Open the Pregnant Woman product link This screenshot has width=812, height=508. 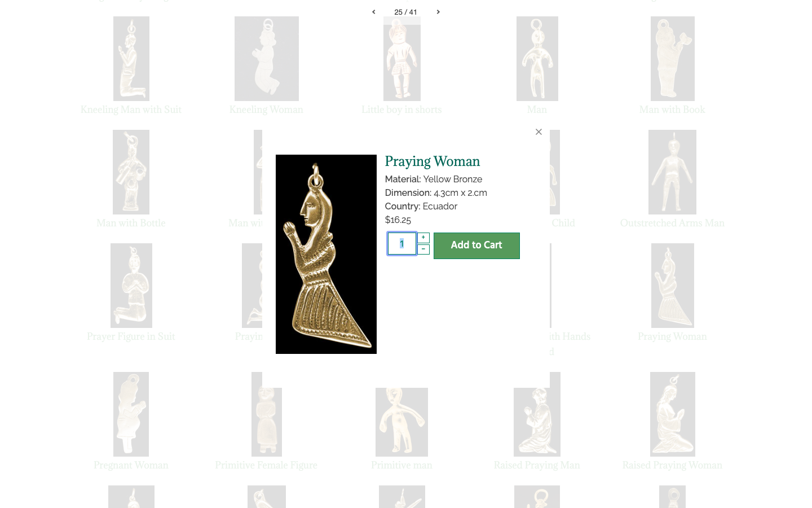[131, 465]
